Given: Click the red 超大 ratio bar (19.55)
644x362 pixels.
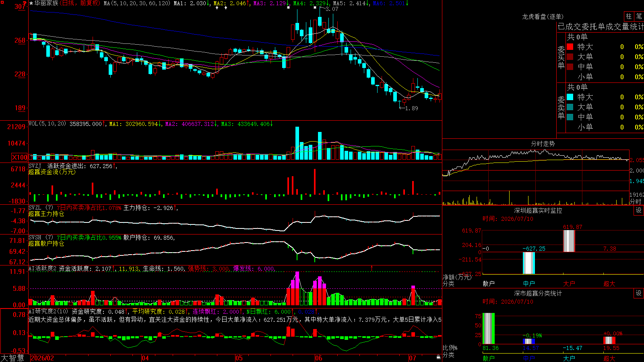Looking at the screenshot, I should (609, 340).
